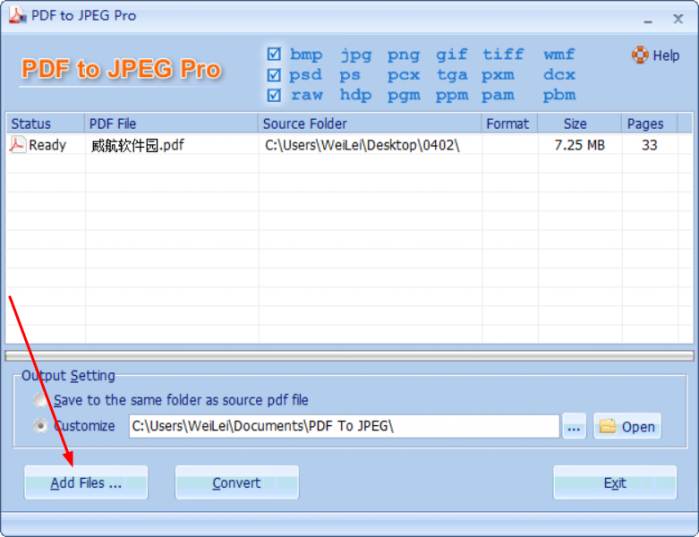Click the tga format label
The height and width of the screenshot is (537, 699).
452,75
